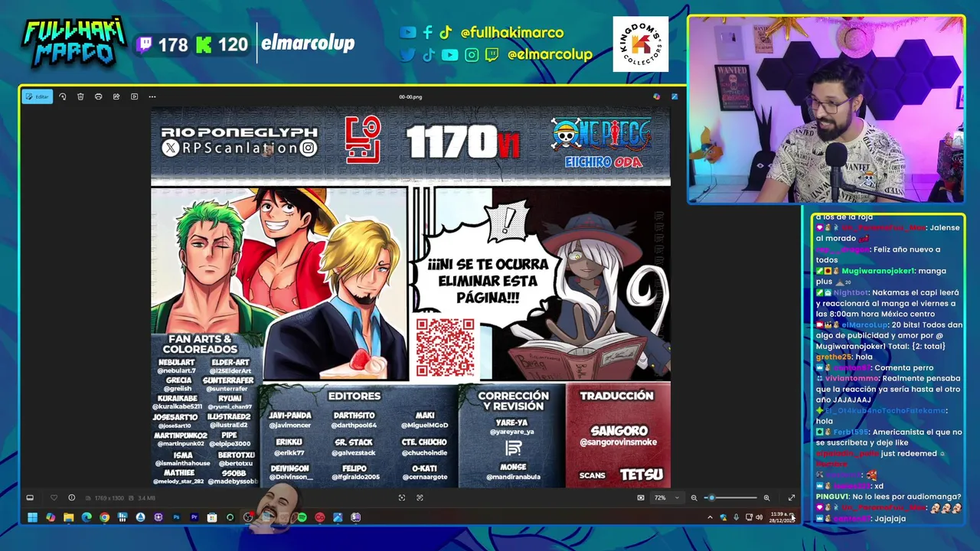Click the 1769 x 1300 dimensions text

pyautogui.click(x=109, y=498)
